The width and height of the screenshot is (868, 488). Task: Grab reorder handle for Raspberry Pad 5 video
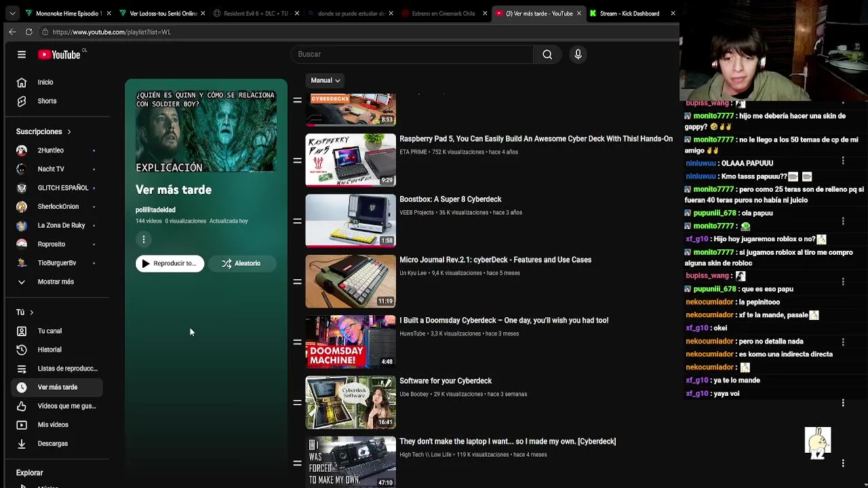[x=297, y=161]
